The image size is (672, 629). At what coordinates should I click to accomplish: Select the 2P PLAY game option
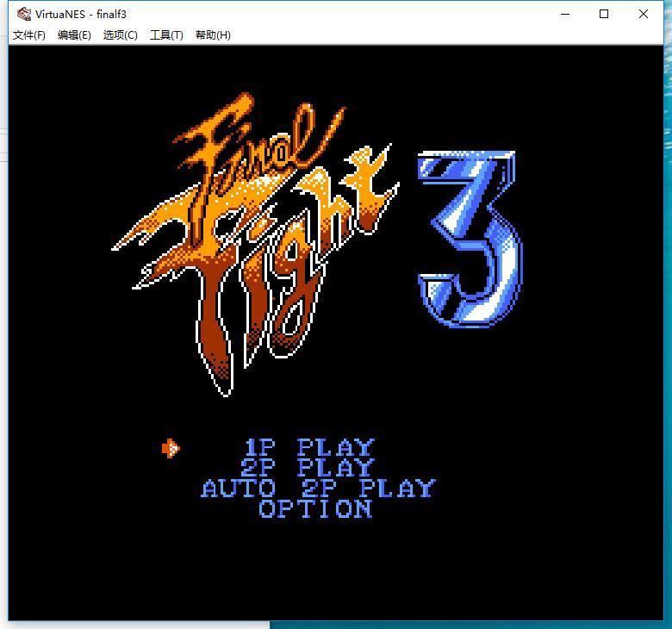tap(308, 467)
